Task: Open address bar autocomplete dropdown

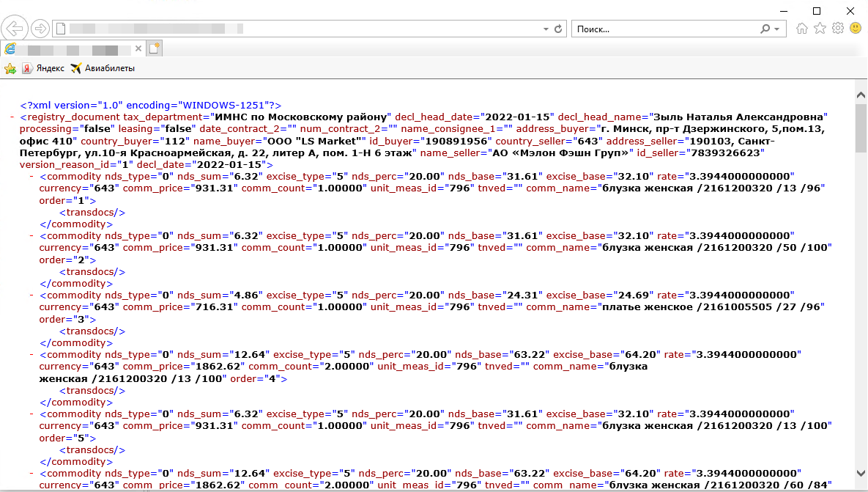Action: click(546, 29)
